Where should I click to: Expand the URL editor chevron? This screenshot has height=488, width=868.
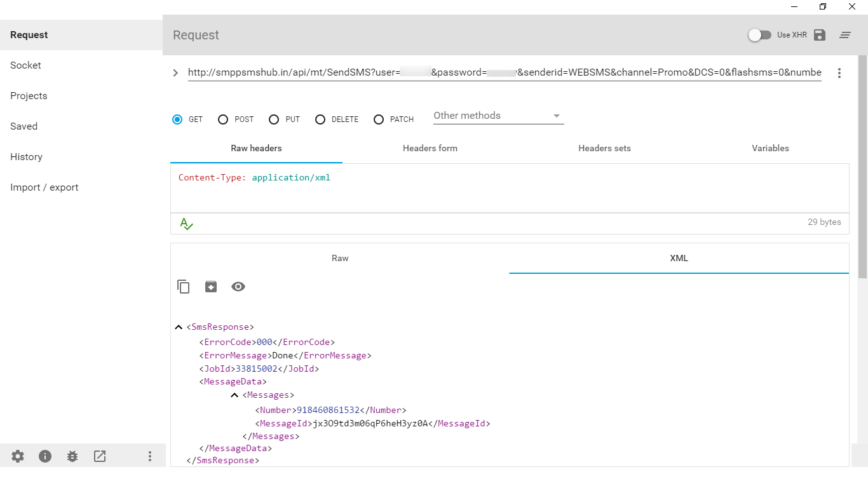(x=175, y=73)
